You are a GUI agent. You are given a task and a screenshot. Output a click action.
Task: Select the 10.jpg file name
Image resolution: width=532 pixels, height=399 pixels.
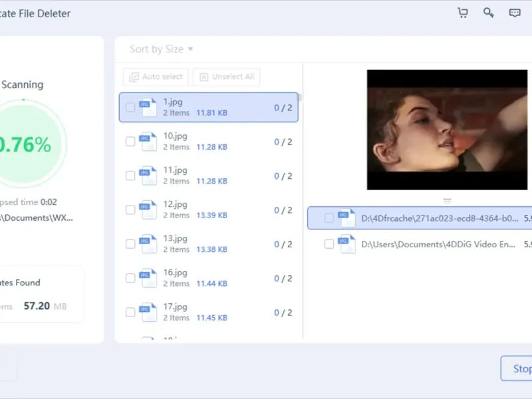tap(175, 136)
